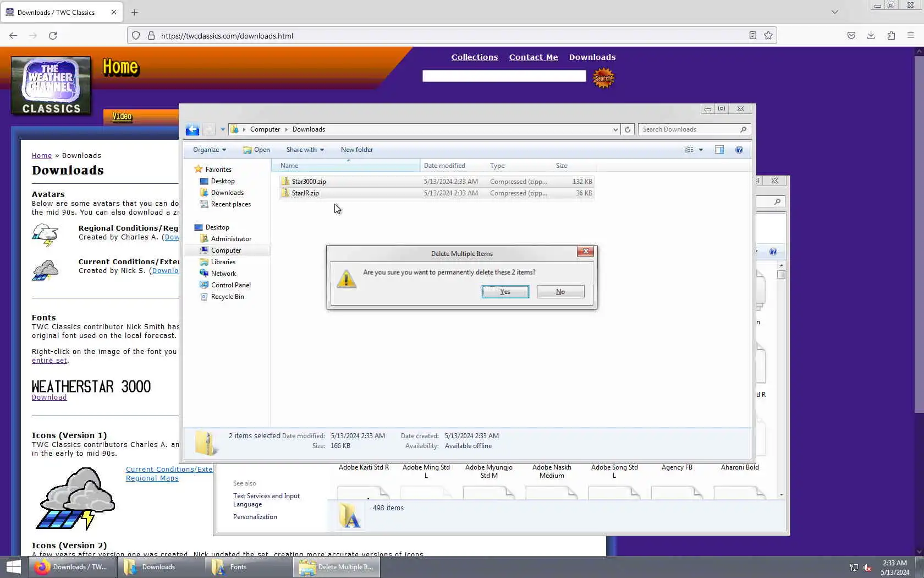Cancel deletion with the No button
The image size is (924, 578).
[x=560, y=292]
